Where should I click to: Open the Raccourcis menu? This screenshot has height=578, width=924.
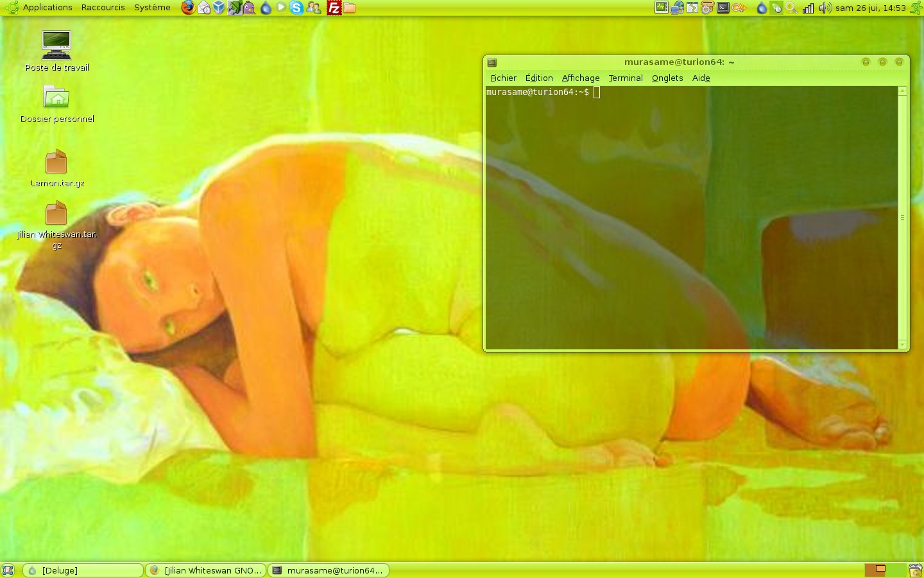103,8
